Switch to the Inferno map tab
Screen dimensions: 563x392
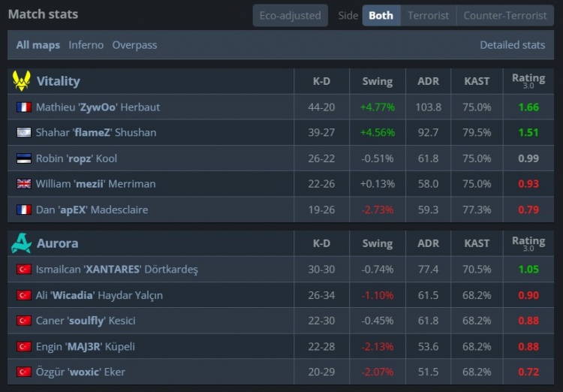pos(86,45)
